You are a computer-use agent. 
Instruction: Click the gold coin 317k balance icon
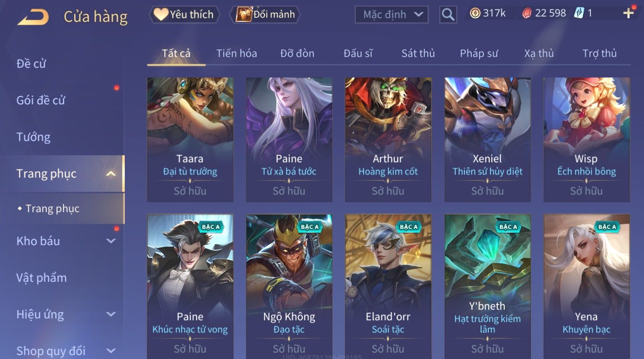click(x=475, y=13)
